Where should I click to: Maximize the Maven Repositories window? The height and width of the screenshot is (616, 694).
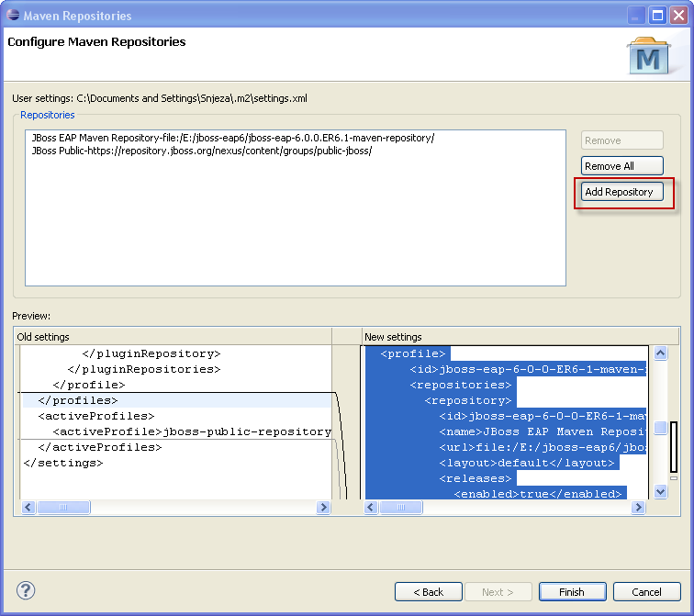coord(657,16)
